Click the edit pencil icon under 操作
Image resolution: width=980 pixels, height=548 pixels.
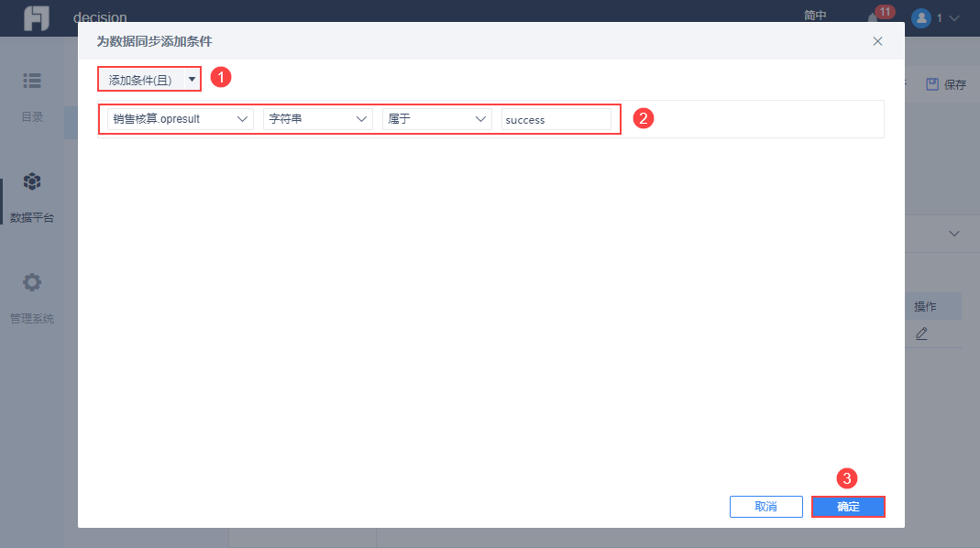(922, 334)
